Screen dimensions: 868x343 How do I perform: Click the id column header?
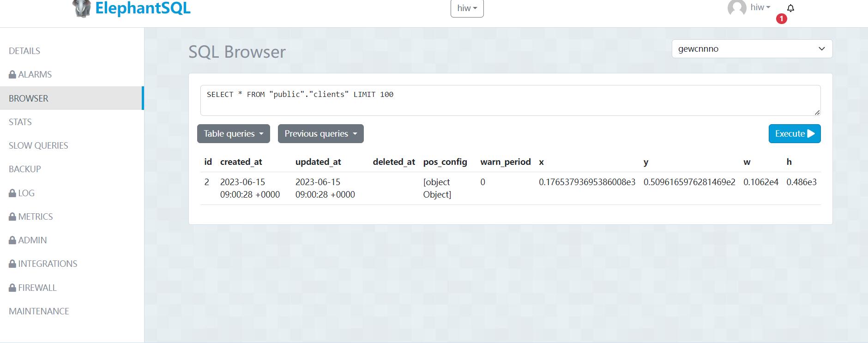[x=208, y=162]
